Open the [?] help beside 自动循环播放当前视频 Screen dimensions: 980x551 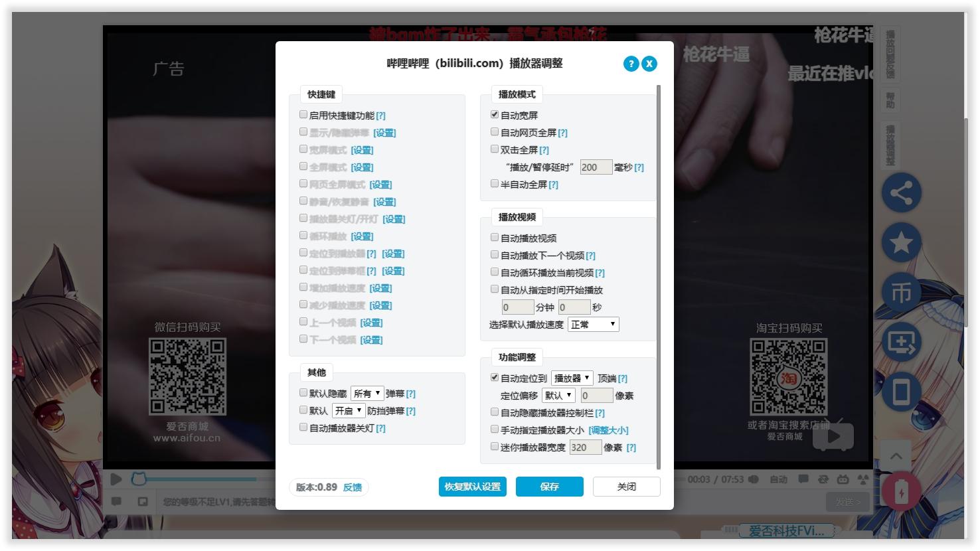click(600, 273)
